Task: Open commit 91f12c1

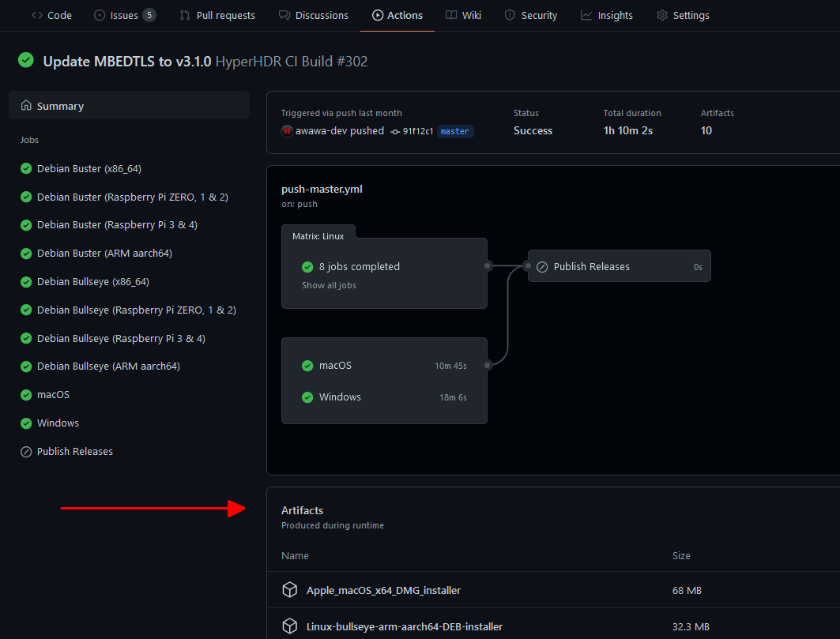Action: click(x=418, y=131)
